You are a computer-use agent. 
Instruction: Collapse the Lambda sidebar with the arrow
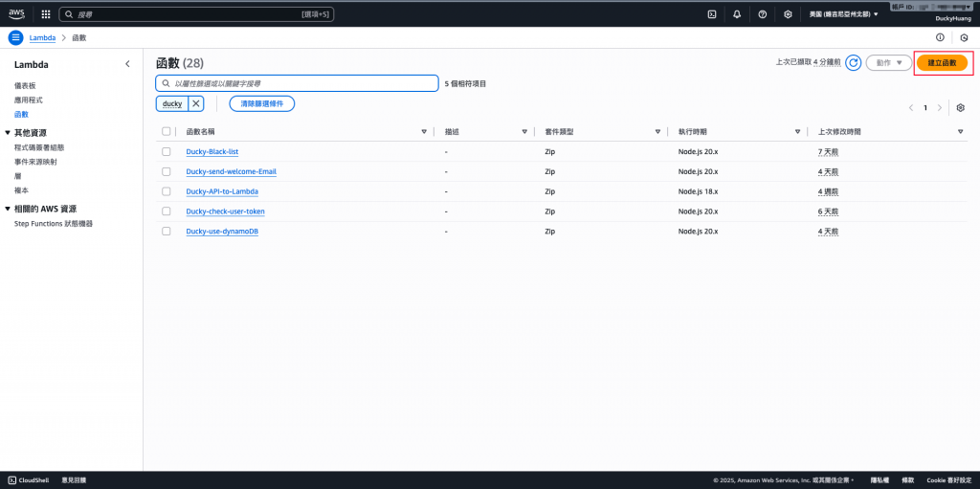127,64
